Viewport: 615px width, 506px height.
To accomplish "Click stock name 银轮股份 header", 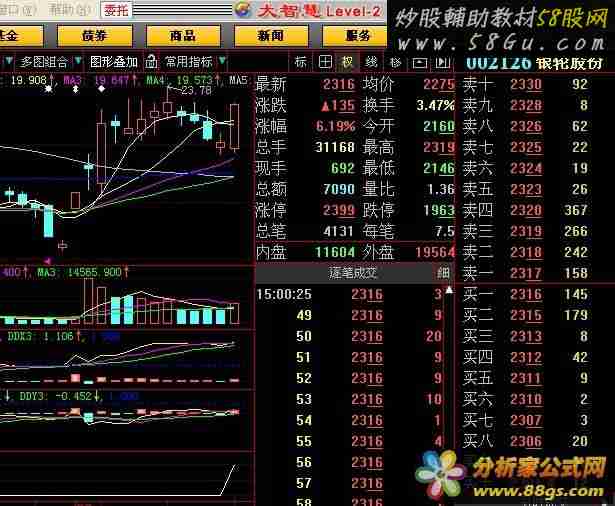I will [569, 63].
